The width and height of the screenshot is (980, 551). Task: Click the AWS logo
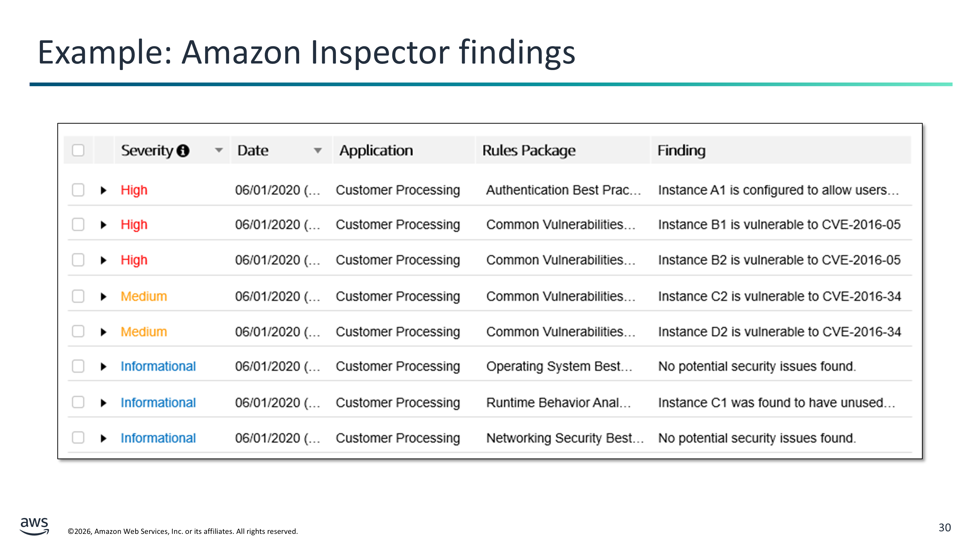(x=34, y=526)
